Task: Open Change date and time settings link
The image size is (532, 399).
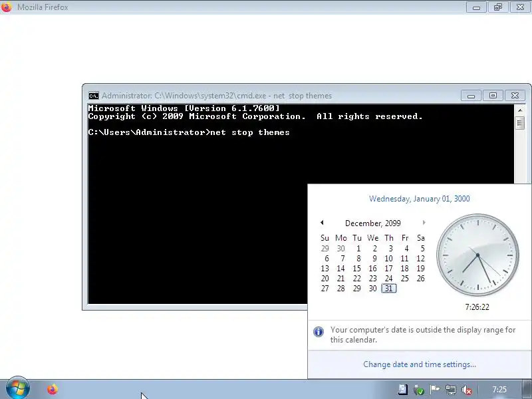Action: (x=420, y=364)
